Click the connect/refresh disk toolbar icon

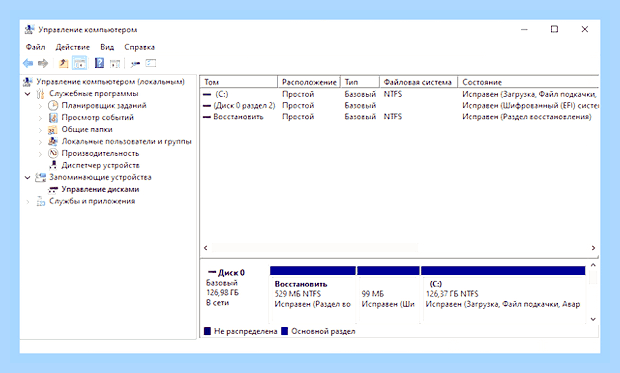[x=136, y=63]
